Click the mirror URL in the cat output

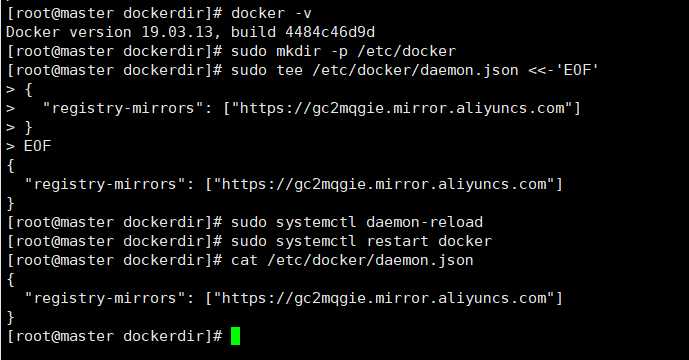click(x=384, y=298)
